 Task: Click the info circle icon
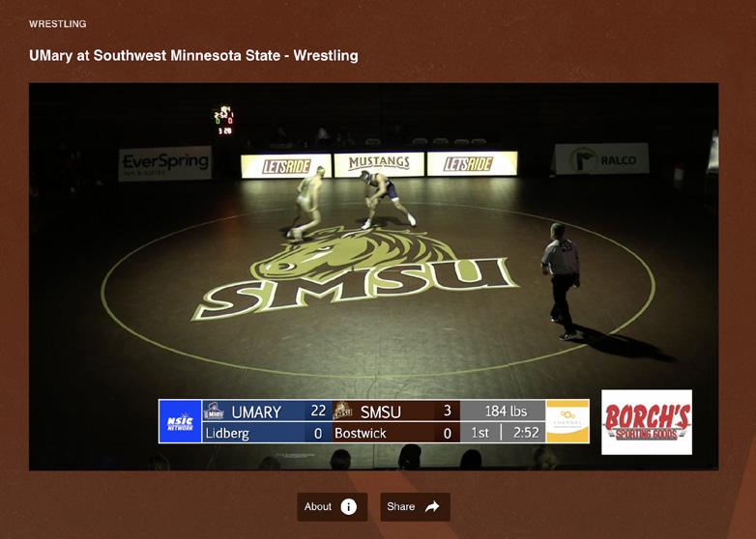349,507
